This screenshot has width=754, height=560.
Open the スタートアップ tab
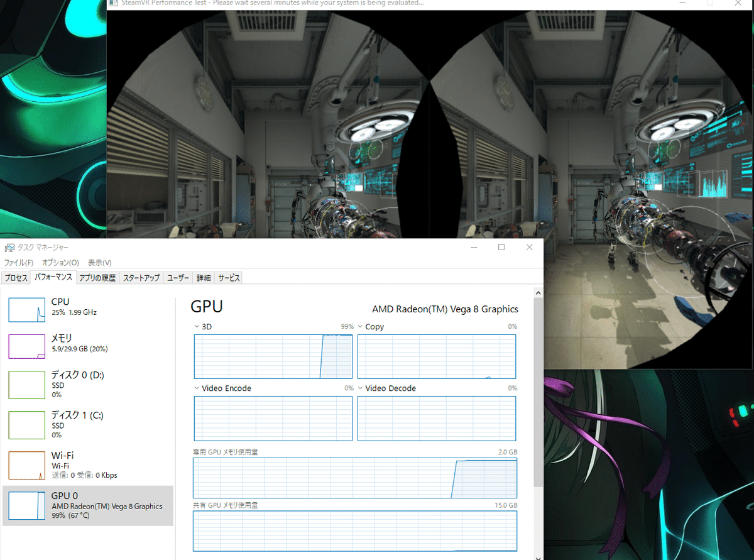[141, 278]
